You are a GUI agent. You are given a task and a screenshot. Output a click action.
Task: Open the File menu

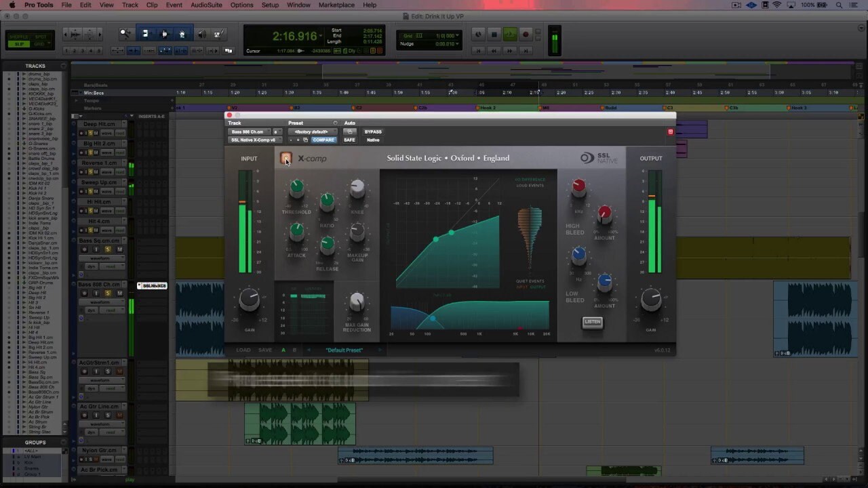66,5
